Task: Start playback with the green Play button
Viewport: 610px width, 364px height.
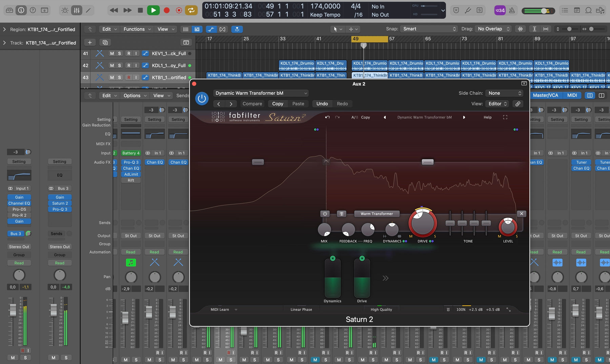Action: [153, 10]
